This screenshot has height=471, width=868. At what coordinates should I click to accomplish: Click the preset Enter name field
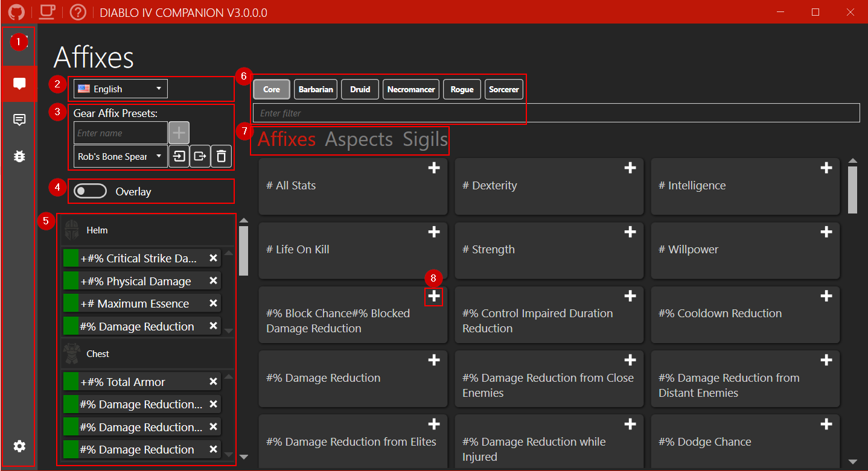click(120, 133)
